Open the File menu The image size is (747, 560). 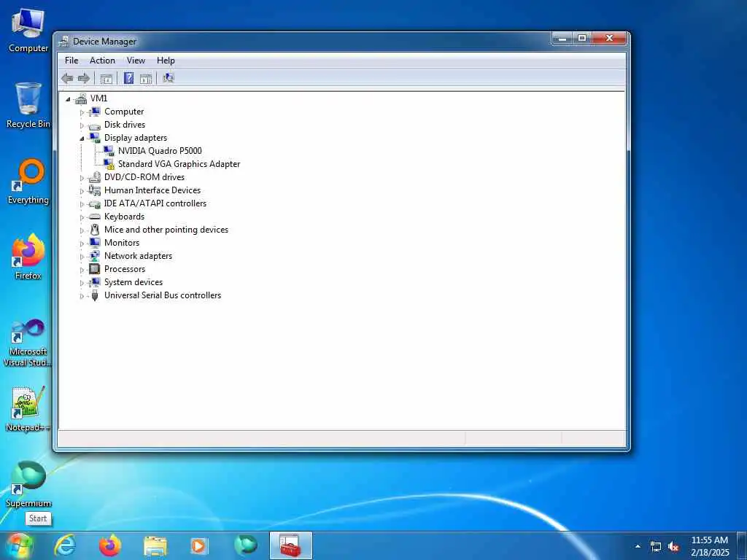71,61
